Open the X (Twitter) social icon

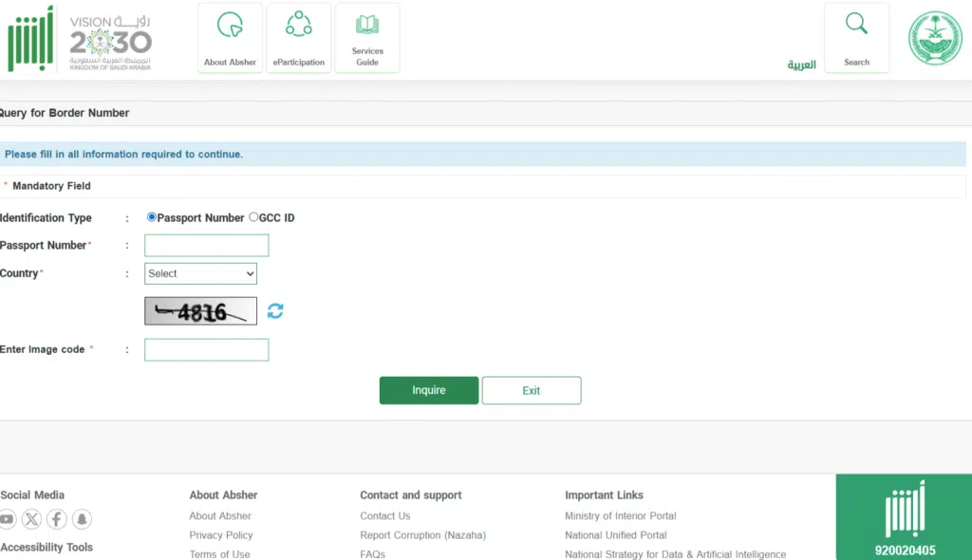click(32, 519)
